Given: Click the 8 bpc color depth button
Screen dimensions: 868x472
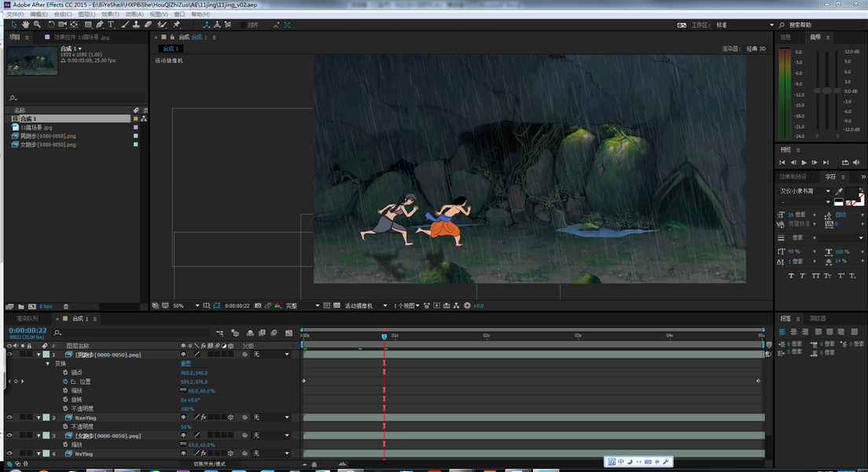Looking at the screenshot, I should point(46,306).
